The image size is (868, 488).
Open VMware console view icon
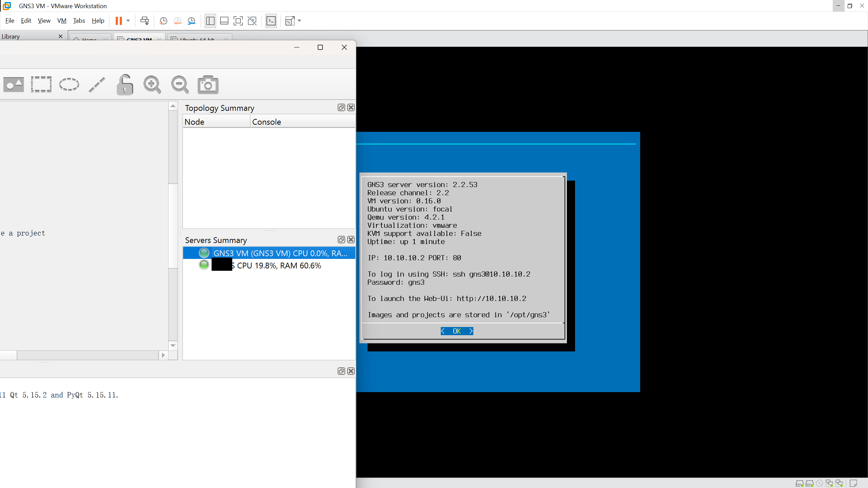coord(271,21)
